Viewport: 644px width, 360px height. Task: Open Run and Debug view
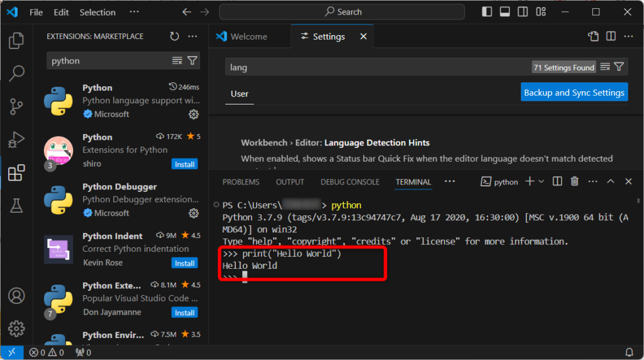click(16, 139)
